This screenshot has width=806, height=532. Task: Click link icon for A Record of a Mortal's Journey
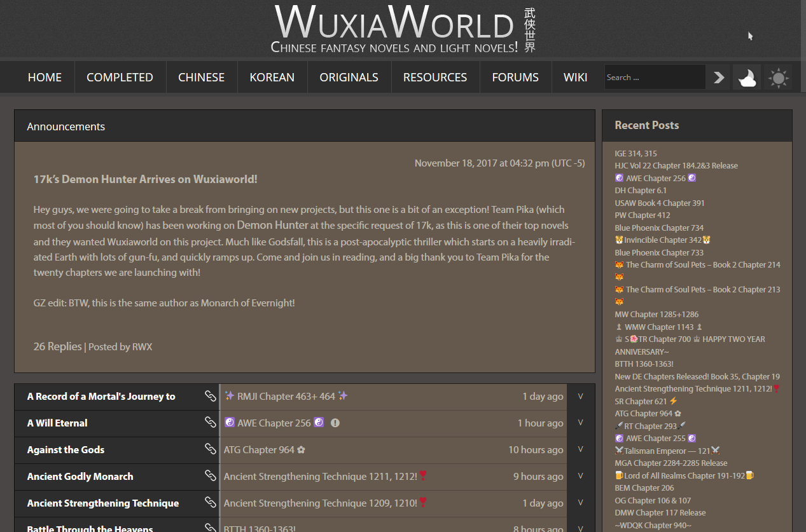(211, 396)
